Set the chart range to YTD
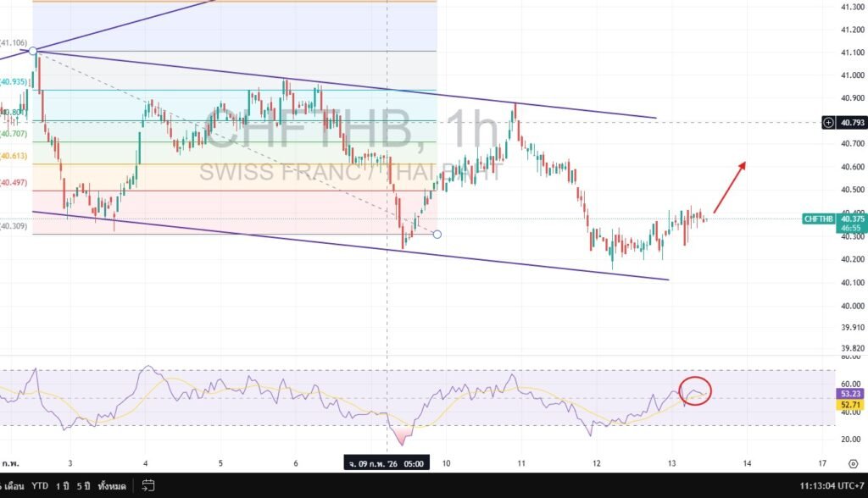Viewport: 868px width, 498px height. [40, 486]
